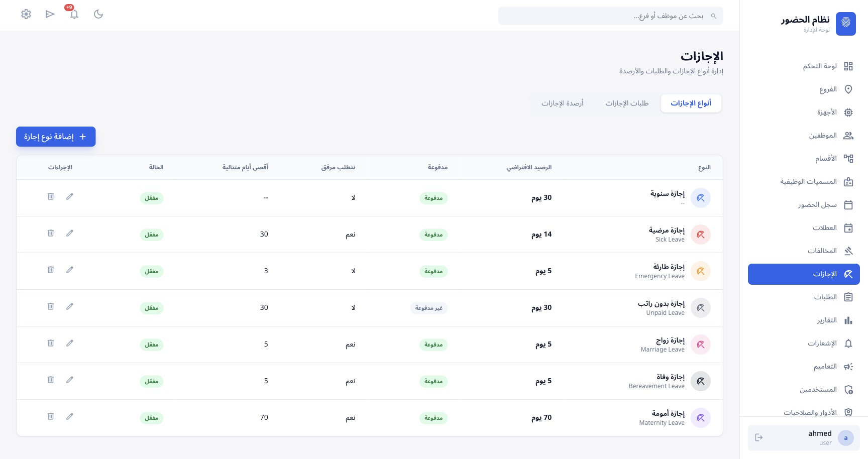Delete the إجازة سنوية leave type

[x=51, y=196]
